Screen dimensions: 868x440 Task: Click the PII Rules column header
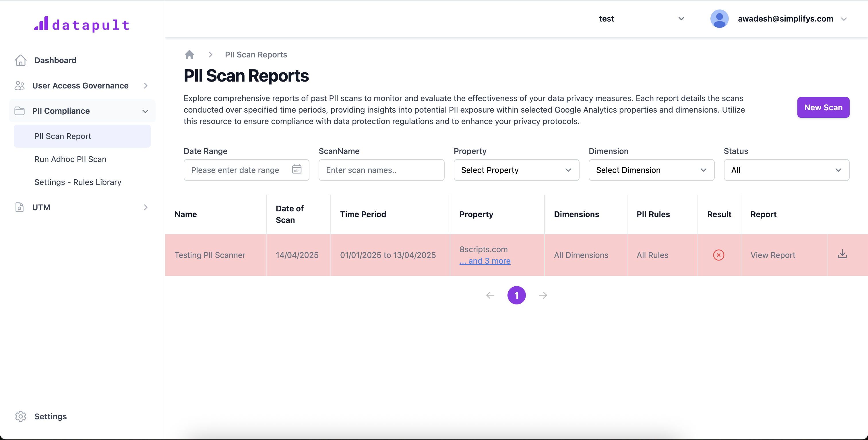pyautogui.click(x=653, y=215)
